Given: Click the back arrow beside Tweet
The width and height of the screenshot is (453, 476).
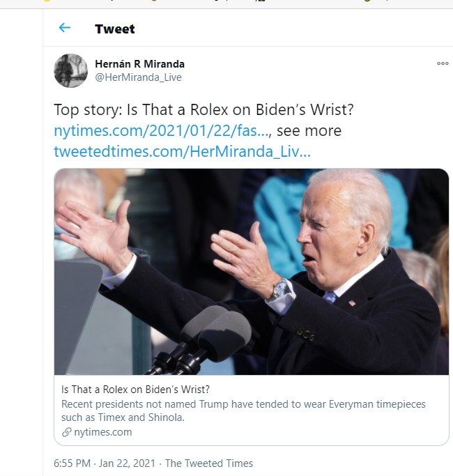Looking at the screenshot, I should click(x=65, y=28).
